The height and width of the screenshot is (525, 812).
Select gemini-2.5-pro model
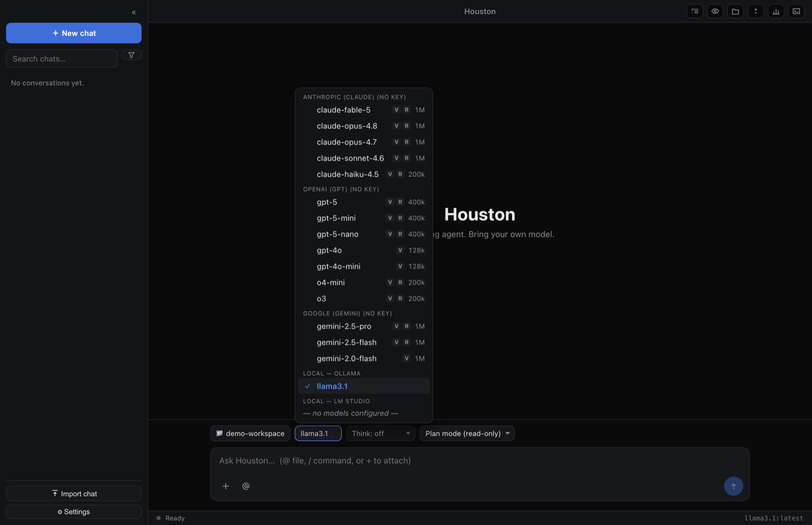(364, 326)
